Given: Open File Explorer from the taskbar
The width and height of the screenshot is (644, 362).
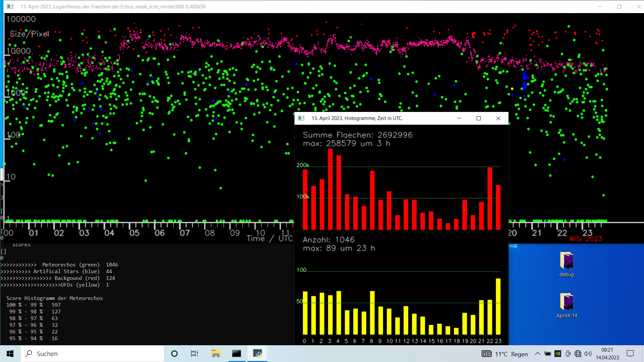Looking at the screenshot, I should (215, 354).
